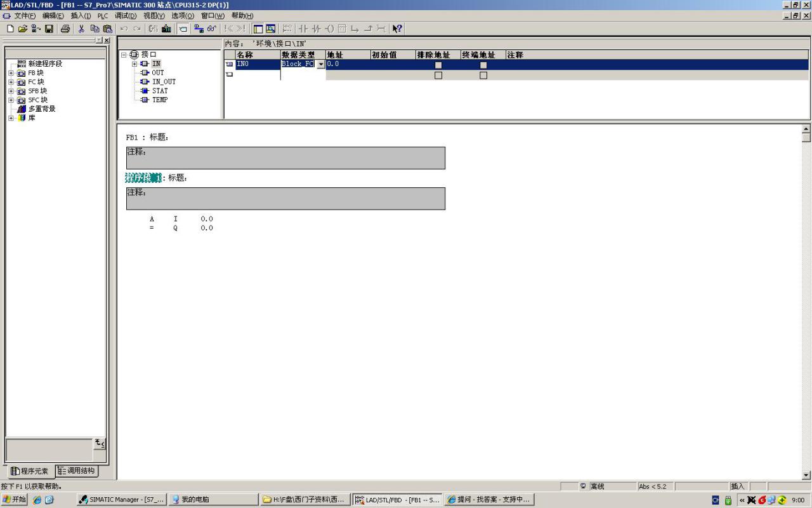Click the Print toolbar icon
The image size is (812, 508).
click(x=65, y=29)
